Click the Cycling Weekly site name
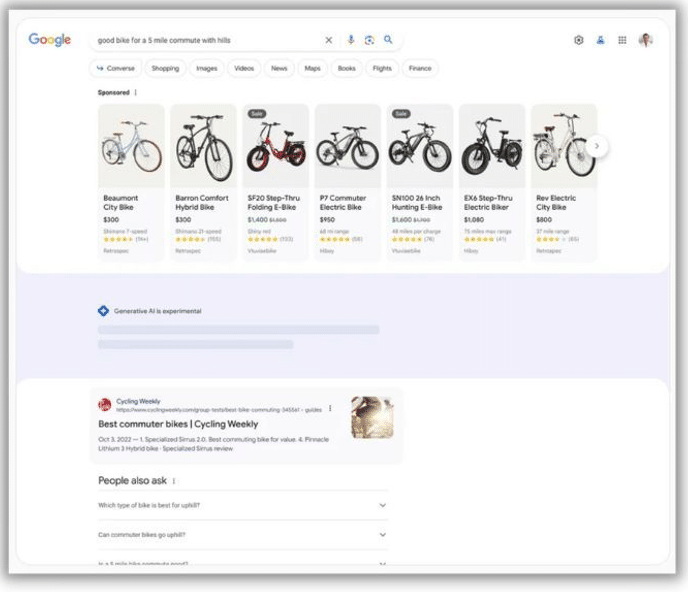The height and width of the screenshot is (592, 688). click(138, 401)
